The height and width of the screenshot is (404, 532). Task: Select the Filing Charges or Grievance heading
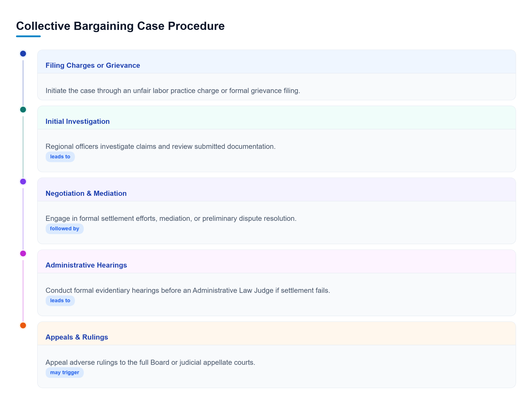pos(93,65)
